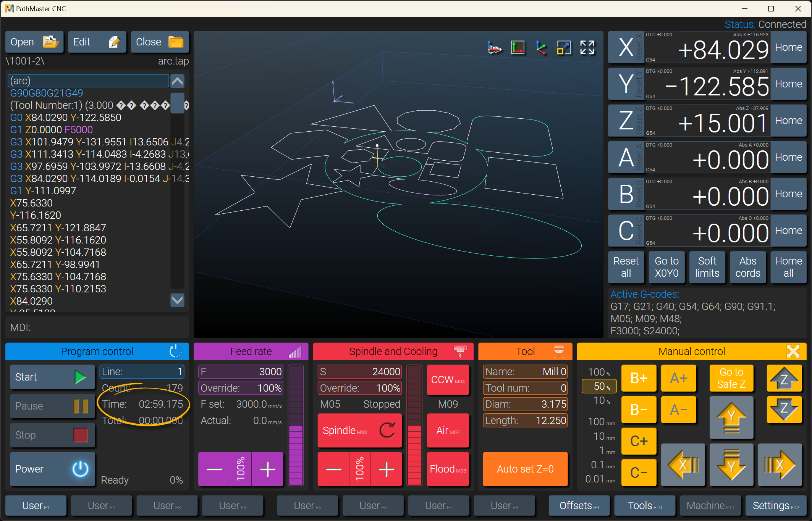The width and height of the screenshot is (812, 521).
Task: Open the Offsets F9 tab
Action: click(579, 506)
